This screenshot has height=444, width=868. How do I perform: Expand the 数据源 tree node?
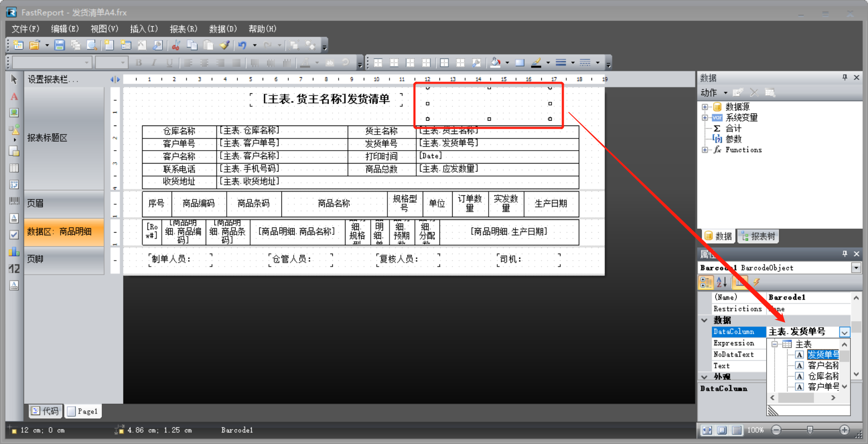705,107
